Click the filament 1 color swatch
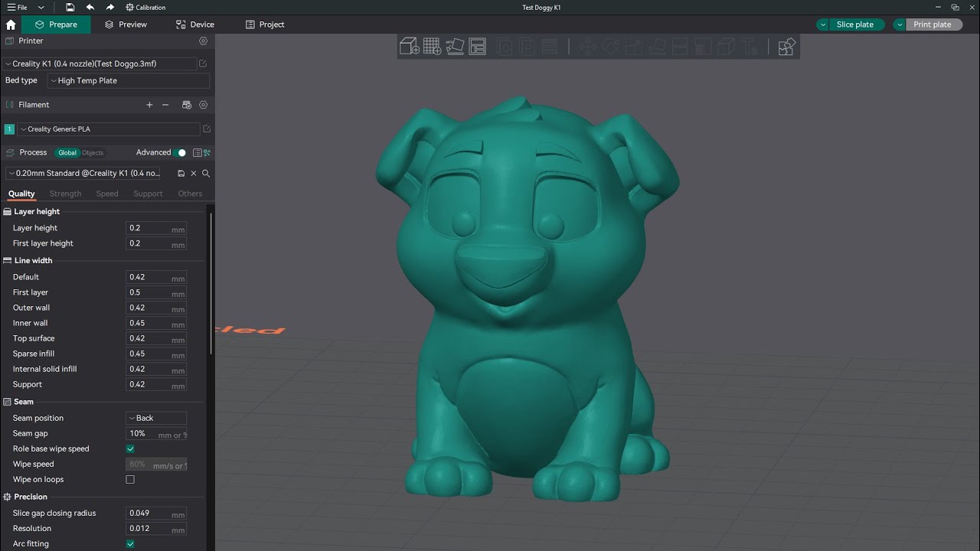 9,129
